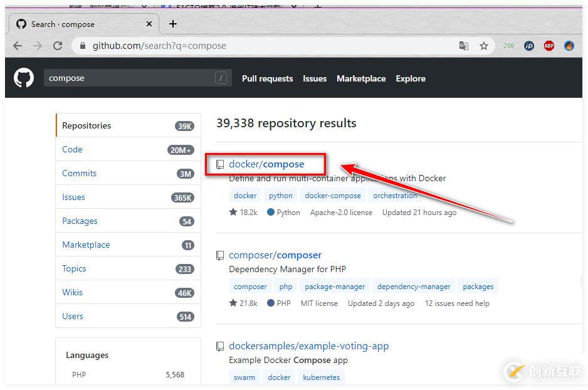Click the 'Languages' sidebar heading
The width and height of the screenshot is (588, 390).
tap(87, 355)
